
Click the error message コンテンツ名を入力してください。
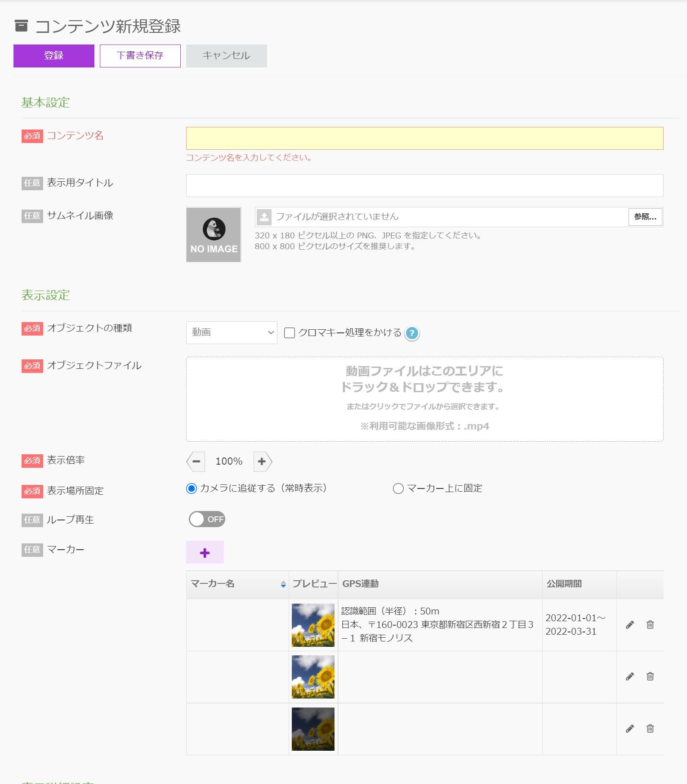point(249,158)
